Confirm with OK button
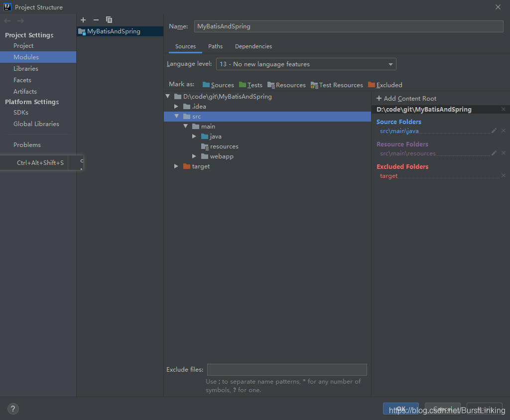The height and width of the screenshot is (420, 510). pos(401,409)
